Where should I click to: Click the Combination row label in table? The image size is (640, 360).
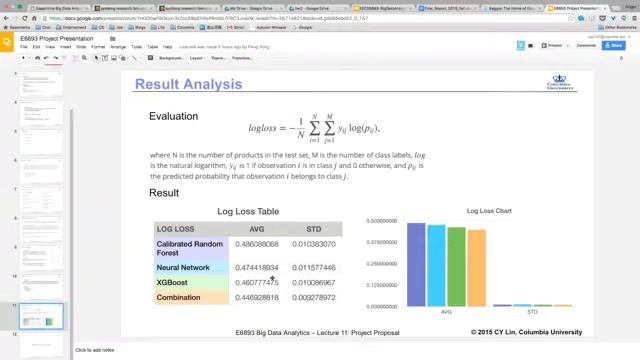pos(178,298)
